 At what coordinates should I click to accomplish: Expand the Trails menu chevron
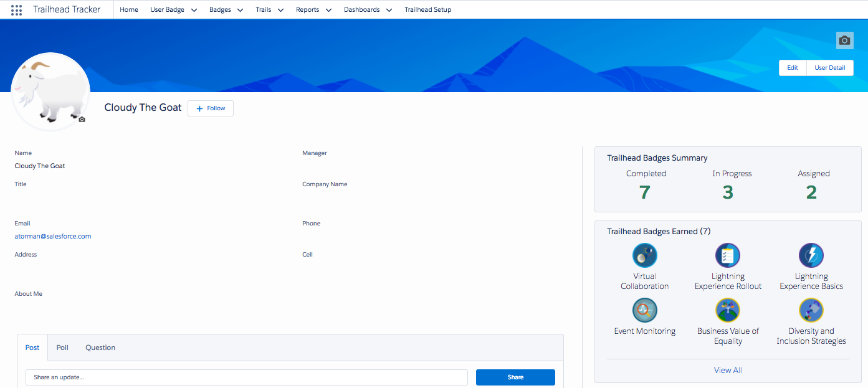pos(280,10)
